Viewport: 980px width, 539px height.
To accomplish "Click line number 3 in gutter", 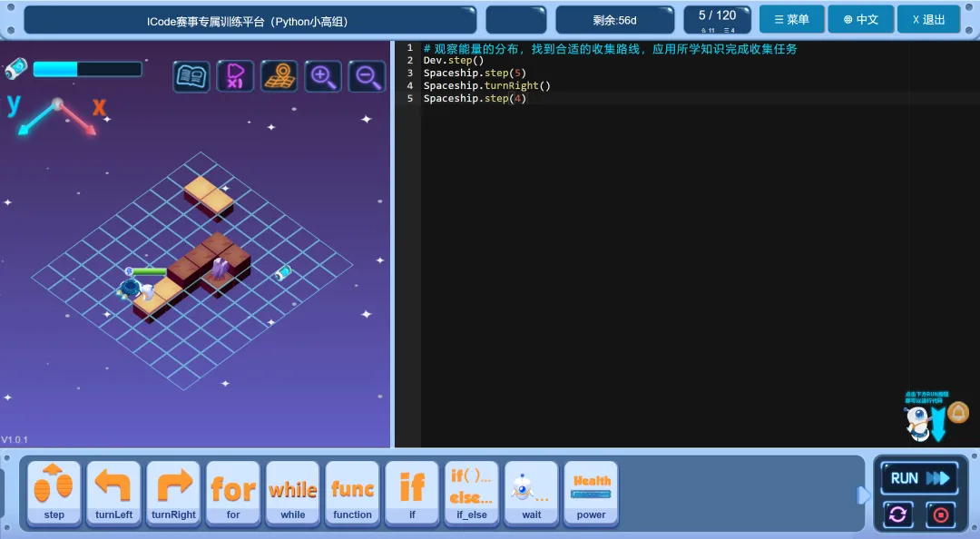I will pyautogui.click(x=410, y=73).
